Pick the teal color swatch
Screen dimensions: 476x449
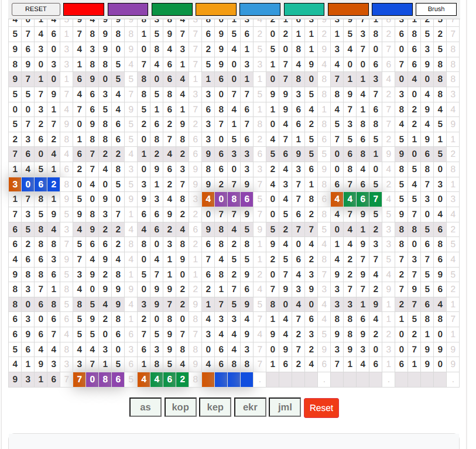pos(304,9)
